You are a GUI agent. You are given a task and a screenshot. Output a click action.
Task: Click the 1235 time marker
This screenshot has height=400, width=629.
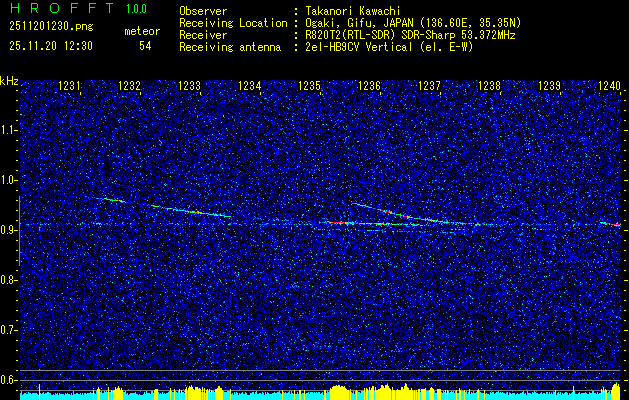point(310,86)
